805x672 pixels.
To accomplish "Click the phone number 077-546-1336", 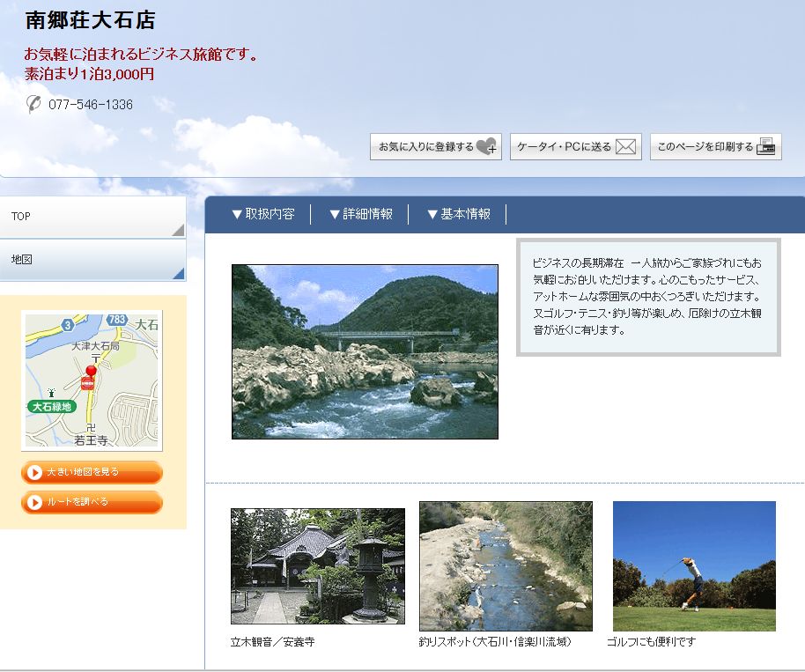I will [x=91, y=105].
